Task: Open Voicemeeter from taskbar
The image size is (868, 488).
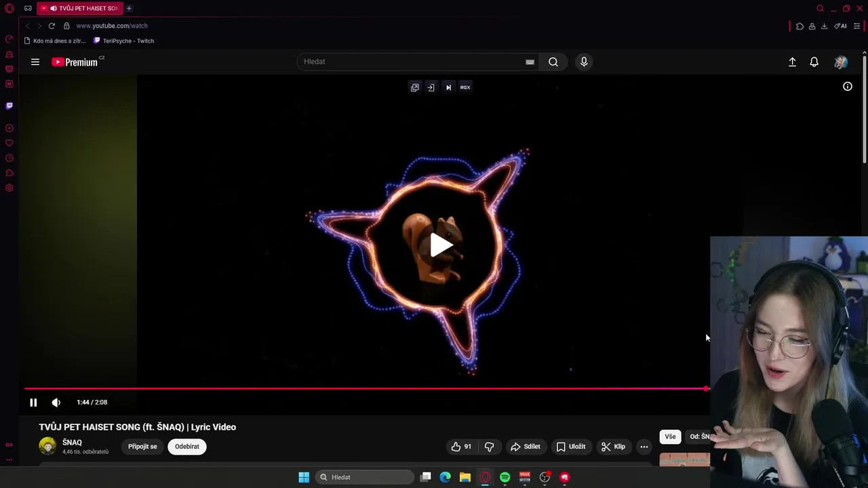Action: tap(524, 477)
